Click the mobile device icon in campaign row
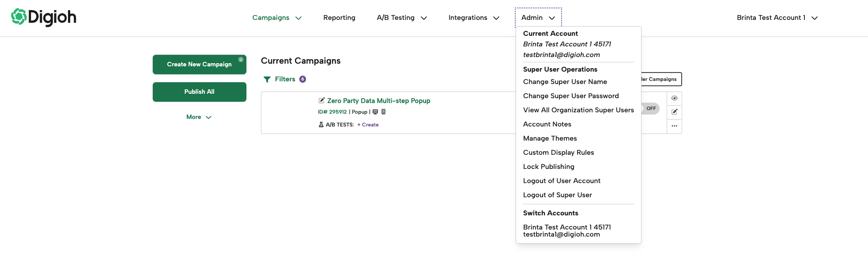868x268 pixels. [x=383, y=112]
